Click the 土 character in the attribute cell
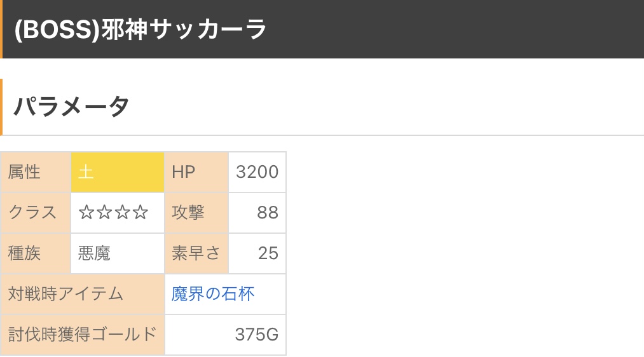 pos(86,172)
